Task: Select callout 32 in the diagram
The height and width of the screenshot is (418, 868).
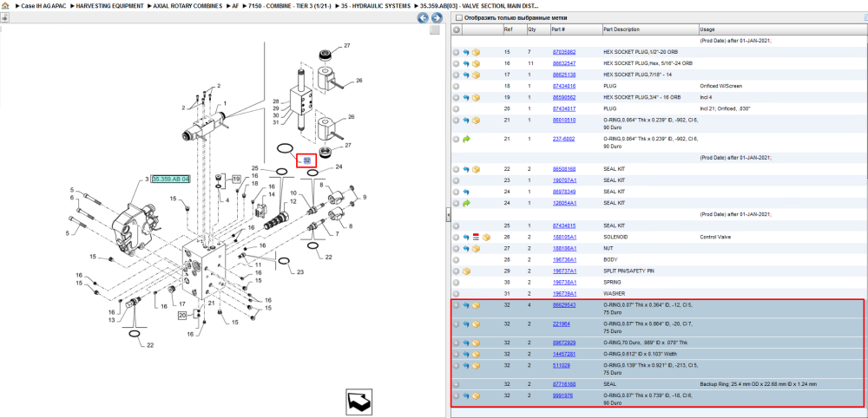Action: click(x=306, y=160)
